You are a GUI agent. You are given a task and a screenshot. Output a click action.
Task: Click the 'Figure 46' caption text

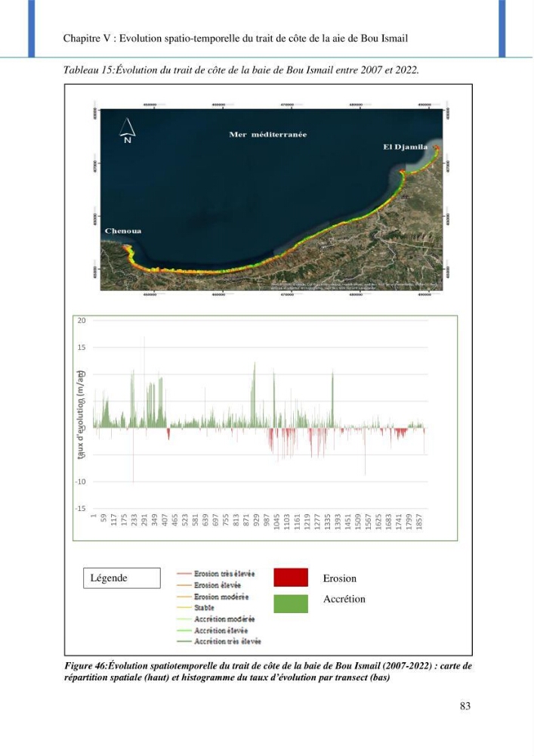click(268, 671)
